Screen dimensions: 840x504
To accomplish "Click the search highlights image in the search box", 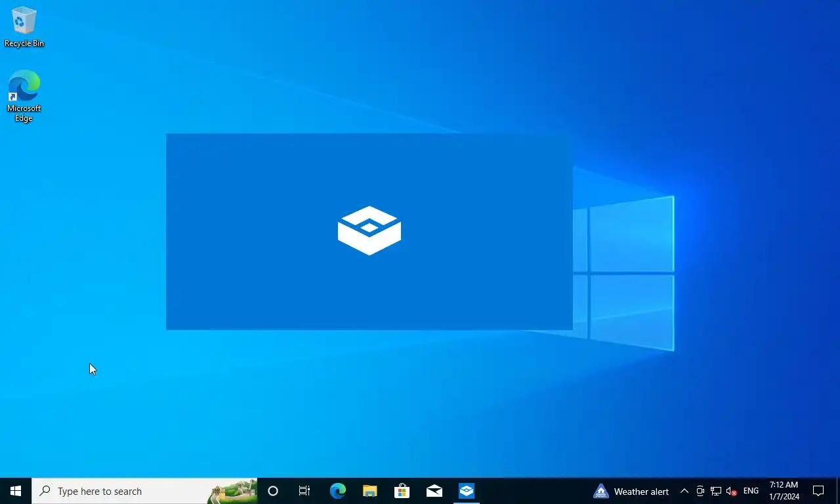I will coord(234,491).
